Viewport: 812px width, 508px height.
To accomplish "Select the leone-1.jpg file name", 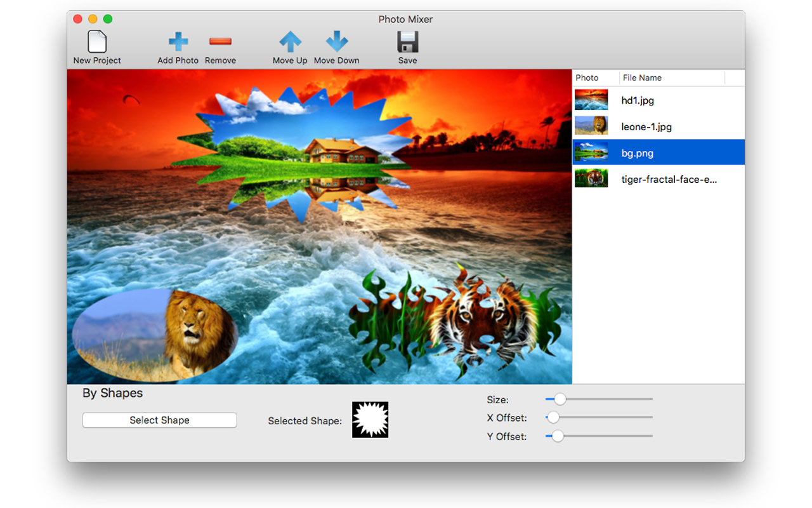I will pyautogui.click(x=646, y=127).
